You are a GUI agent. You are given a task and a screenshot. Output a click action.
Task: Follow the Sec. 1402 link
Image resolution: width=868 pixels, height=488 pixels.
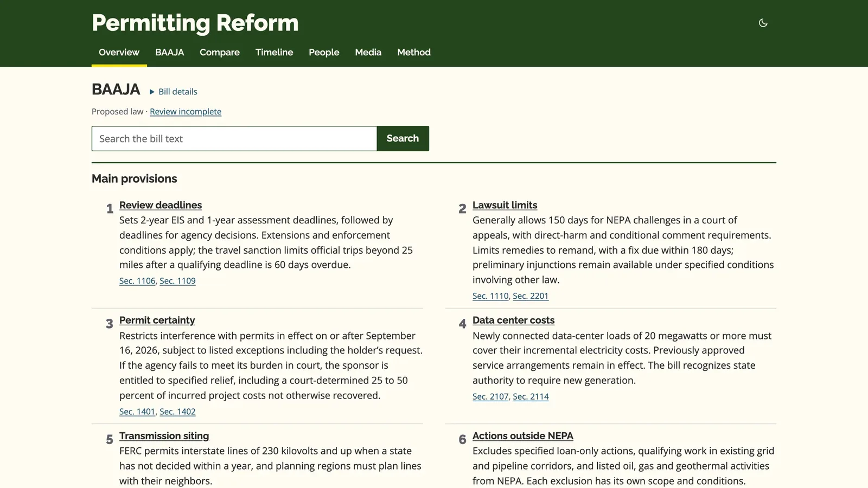coord(177,412)
